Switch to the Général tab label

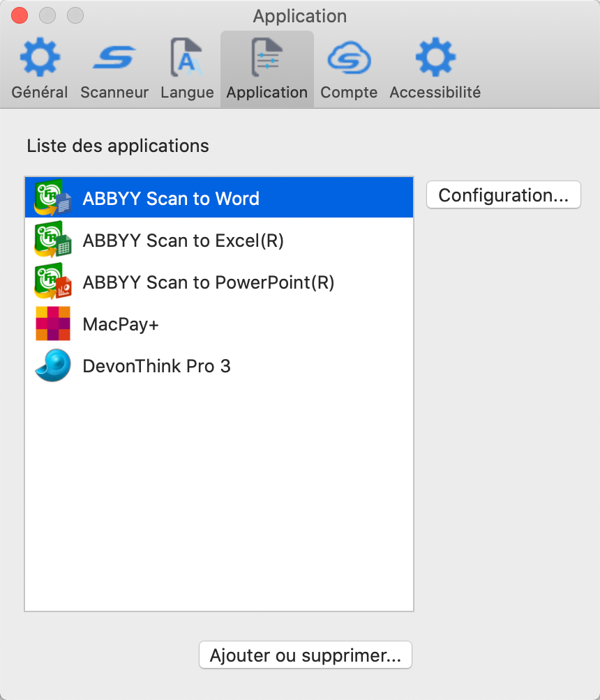(40, 93)
